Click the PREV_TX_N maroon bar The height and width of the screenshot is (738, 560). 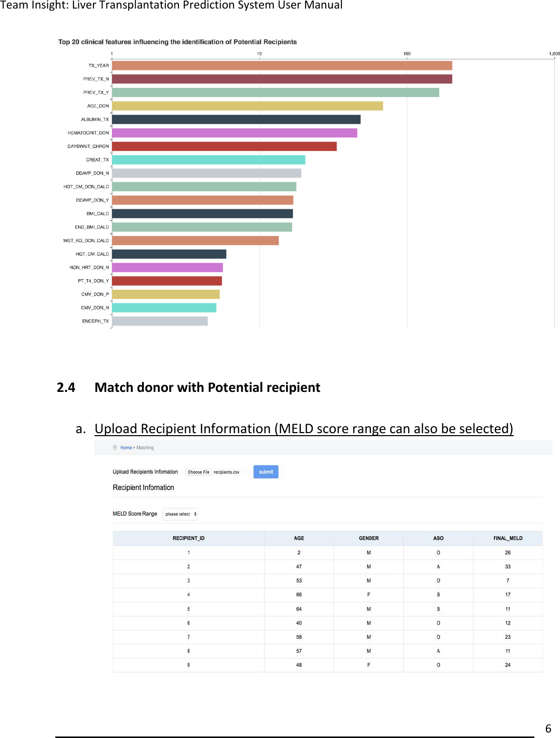pyautogui.click(x=282, y=79)
